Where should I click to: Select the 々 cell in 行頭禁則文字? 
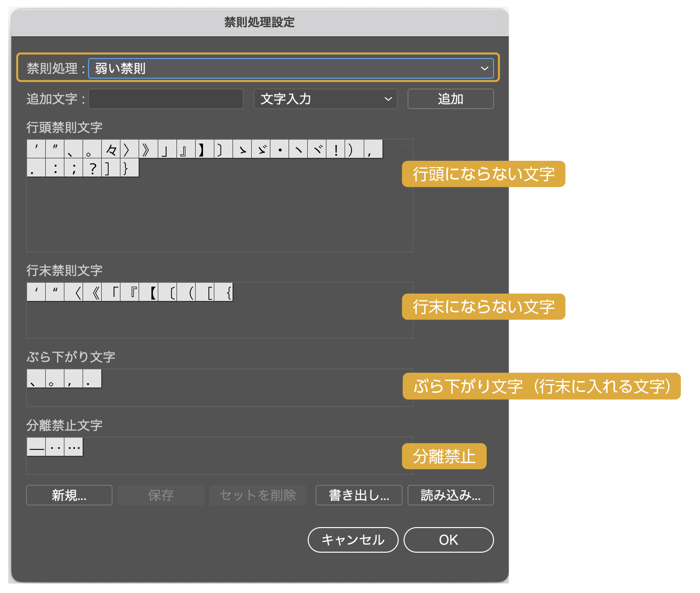click(111, 149)
